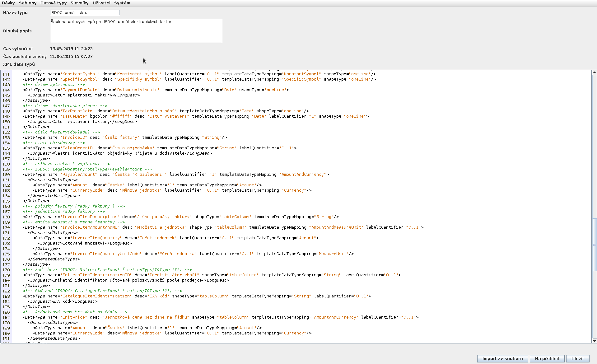Click 'Datum splatnosti faktury' LongDesc text
Viewport: 597px width, 364px height.
(x=82, y=95)
